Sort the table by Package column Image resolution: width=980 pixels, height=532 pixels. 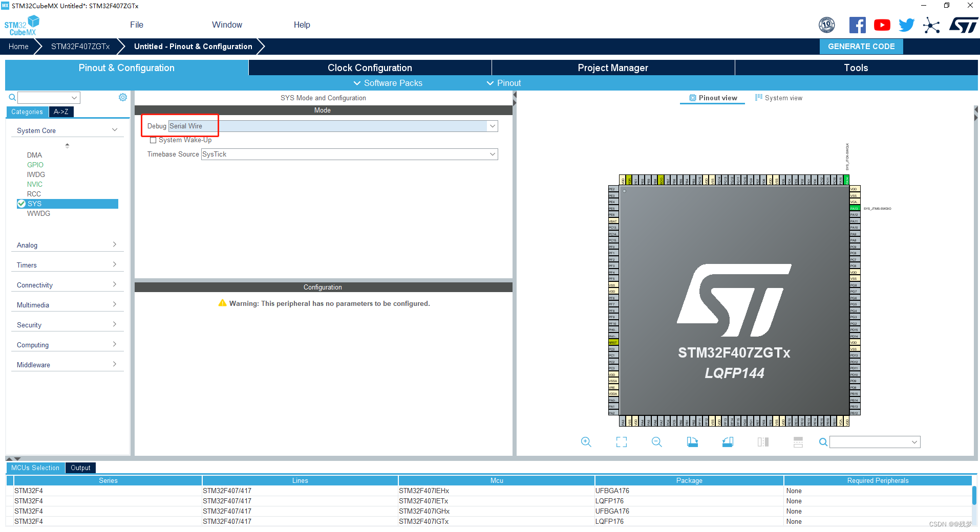pyautogui.click(x=689, y=480)
